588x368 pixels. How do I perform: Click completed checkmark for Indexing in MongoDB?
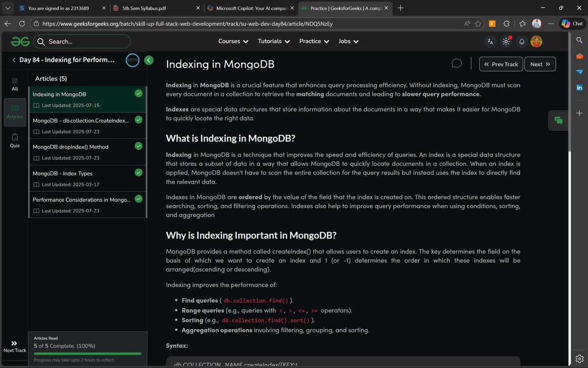[x=139, y=93]
